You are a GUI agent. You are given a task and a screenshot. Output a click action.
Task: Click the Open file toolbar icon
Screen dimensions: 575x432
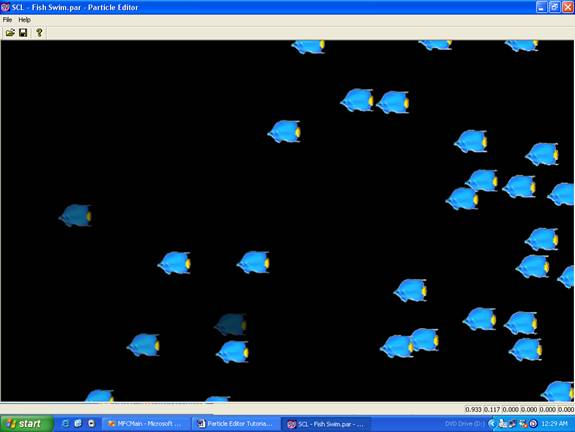(x=10, y=33)
